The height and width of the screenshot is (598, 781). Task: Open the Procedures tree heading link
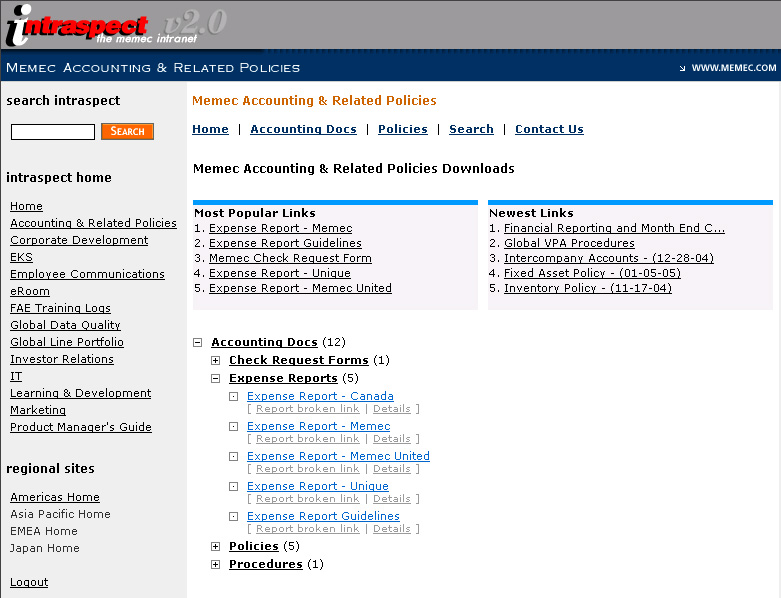[x=266, y=565]
